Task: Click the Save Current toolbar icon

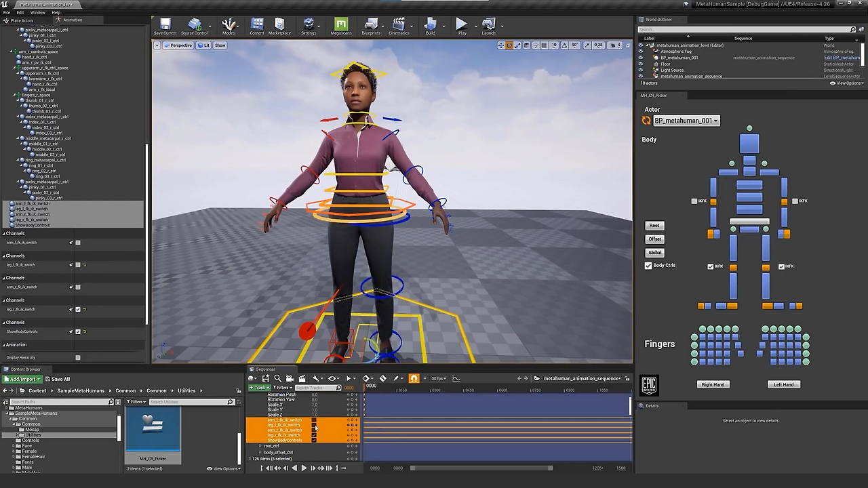Action: tap(165, 26)
